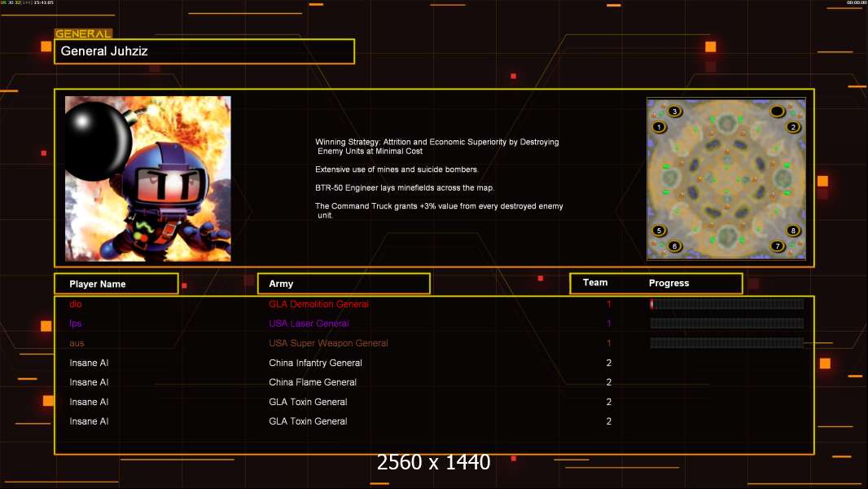Click the 15:41:05 clock readout
Image resolution: width=868 pixels, height=489 pixels.
[44, 2]
